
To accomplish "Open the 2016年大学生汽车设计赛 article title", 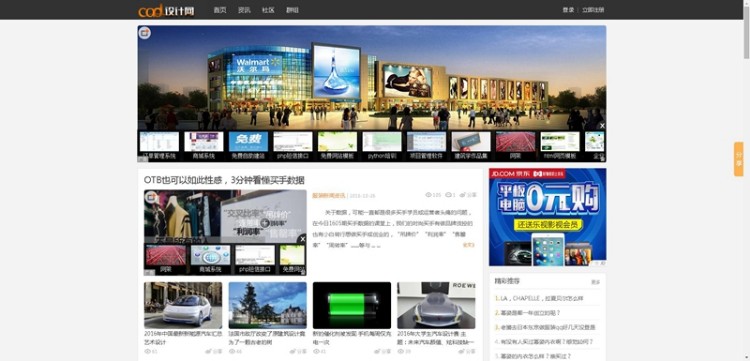I will click(436, 338).
